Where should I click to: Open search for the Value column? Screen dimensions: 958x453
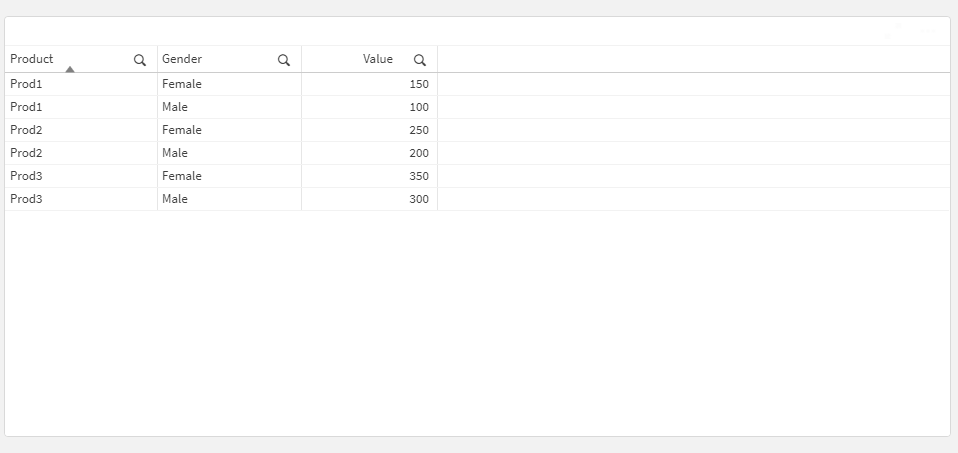(420, 60)
